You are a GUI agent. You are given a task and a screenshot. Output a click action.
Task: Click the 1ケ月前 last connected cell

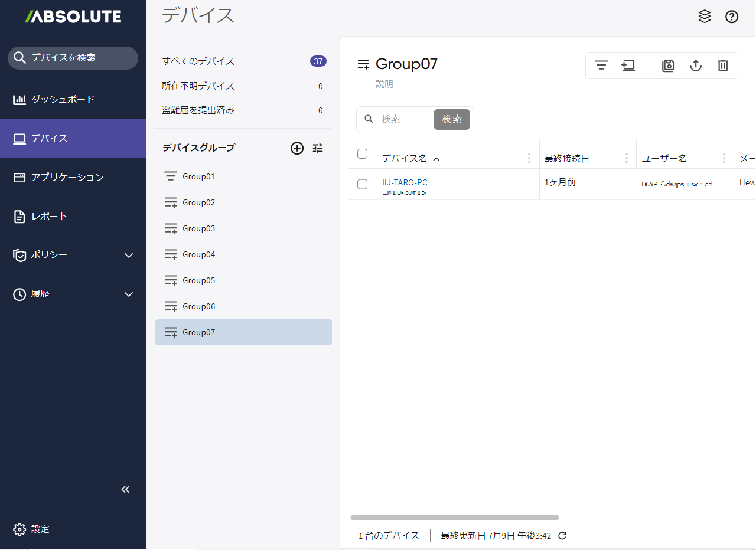[560, 182]
